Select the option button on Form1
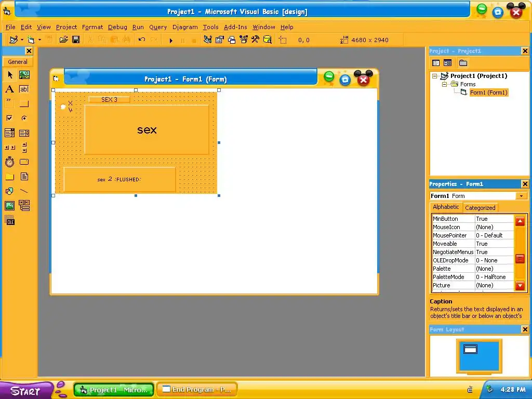The image size is (532, 399). click(66, 106)
